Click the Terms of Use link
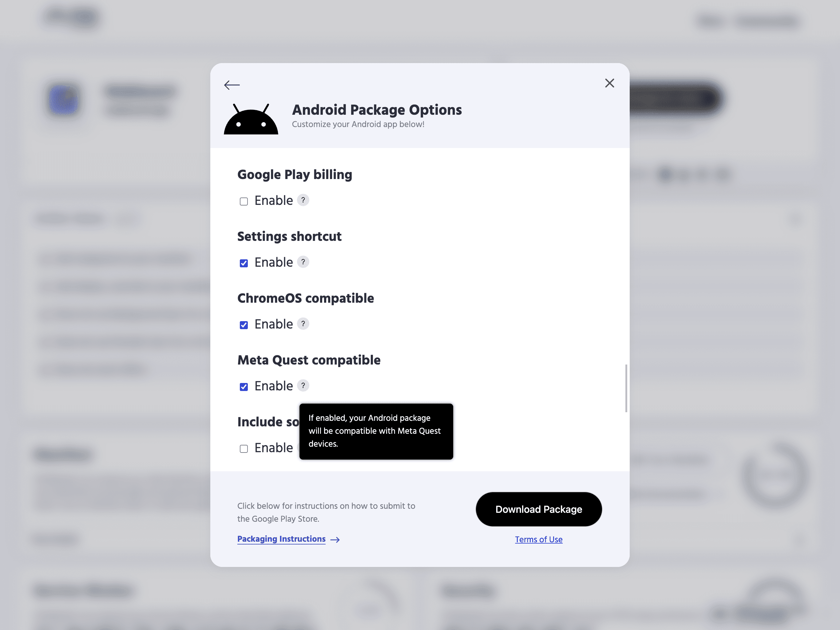Viewport: 840px width, 630px height. [538, 539]
